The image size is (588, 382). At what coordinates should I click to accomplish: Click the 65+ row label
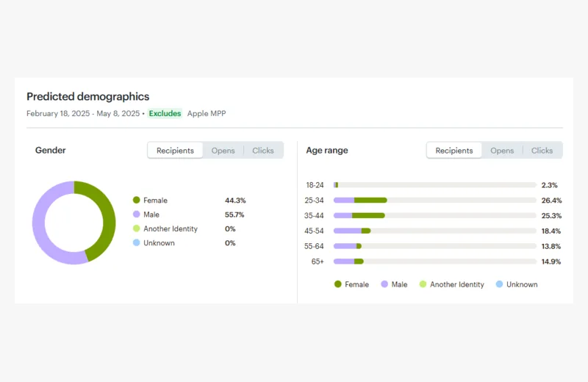[318, 262]
